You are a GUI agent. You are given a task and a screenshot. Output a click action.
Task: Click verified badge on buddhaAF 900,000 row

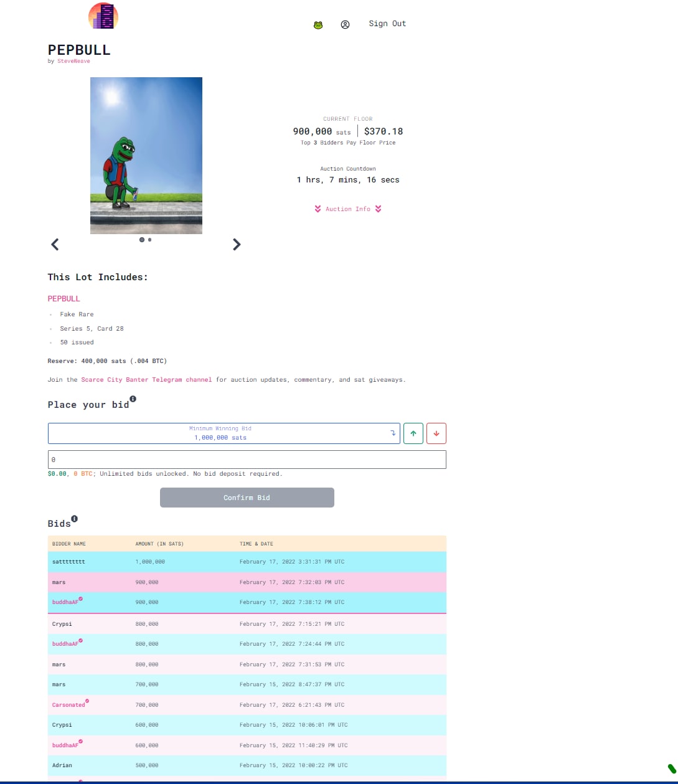click(81, 599)
